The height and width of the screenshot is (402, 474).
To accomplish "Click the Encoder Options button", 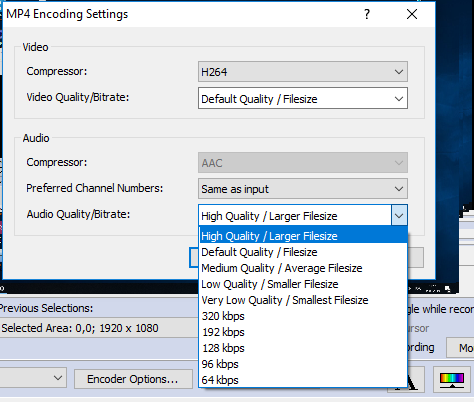I will point(133,379).
